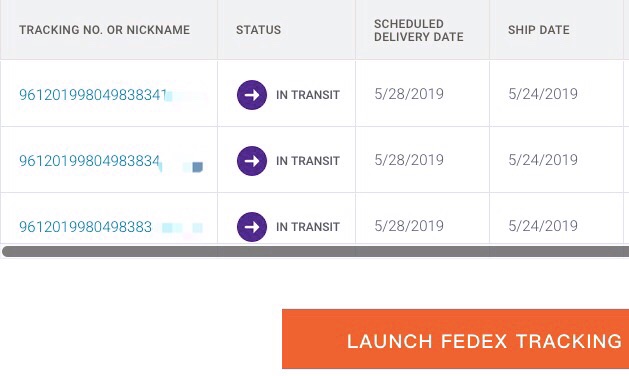Sort by the Ship Date column header
629x376 pixels.
539,30
